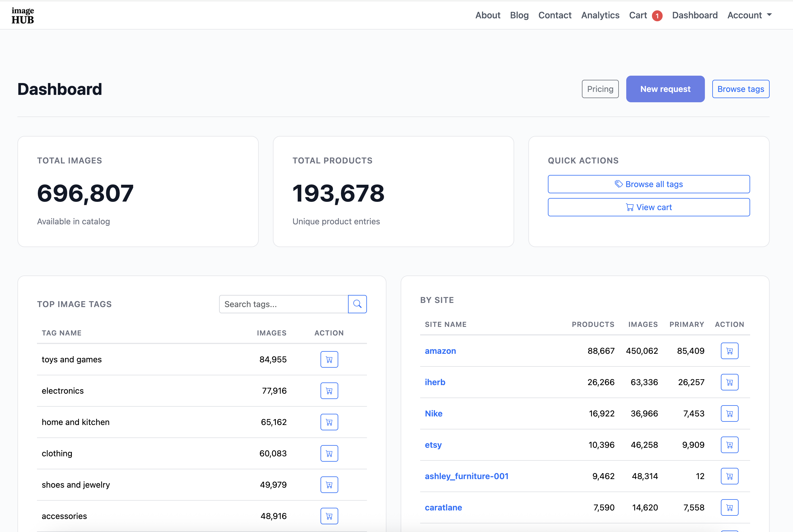
Task: Click the New request button
Action: pyautogui.click(x=665, y=89)
